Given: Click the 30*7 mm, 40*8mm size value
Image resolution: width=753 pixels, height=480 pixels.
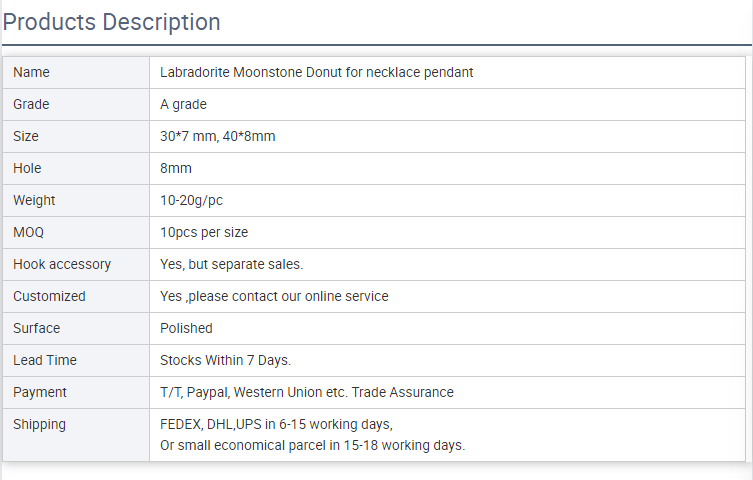Looking at the screenshot, I should 217,136.
